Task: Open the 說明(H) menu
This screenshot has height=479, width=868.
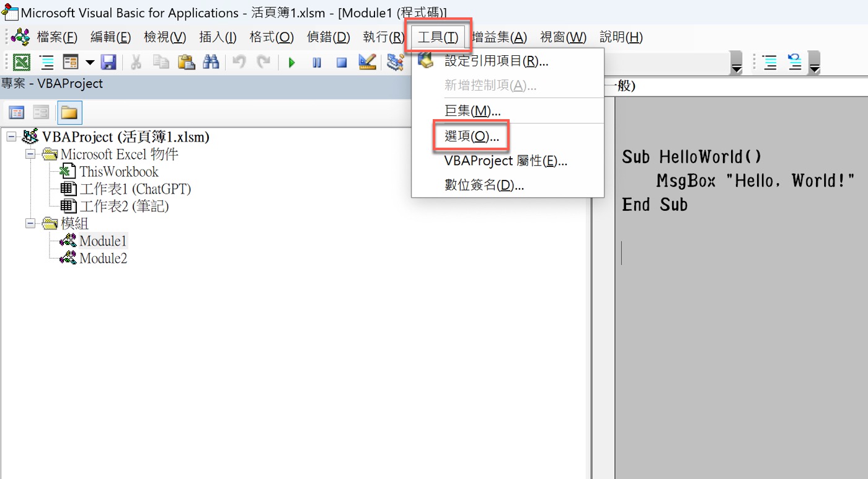Action: click(x=621, y=37)
